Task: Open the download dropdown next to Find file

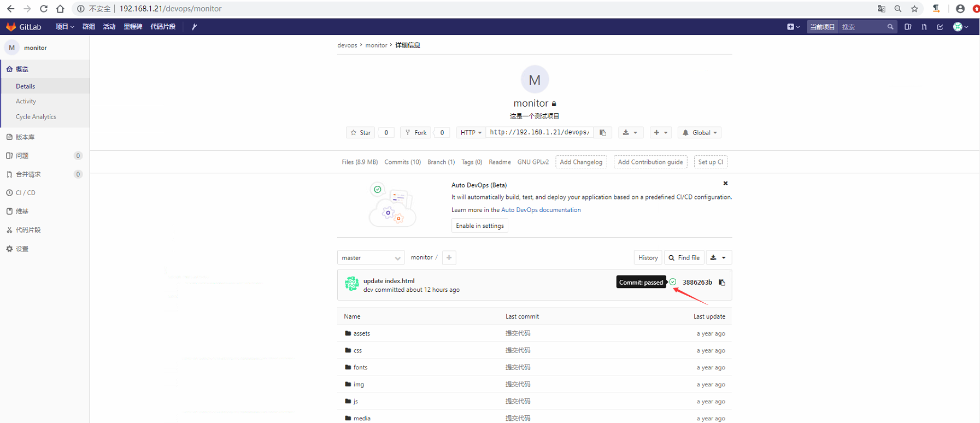Action: click(718, 257)
